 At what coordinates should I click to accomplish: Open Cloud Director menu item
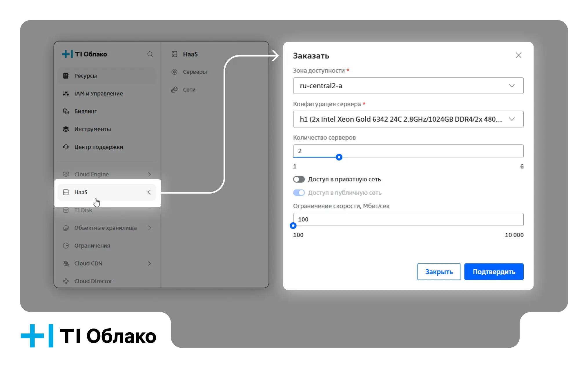point(107,281)
